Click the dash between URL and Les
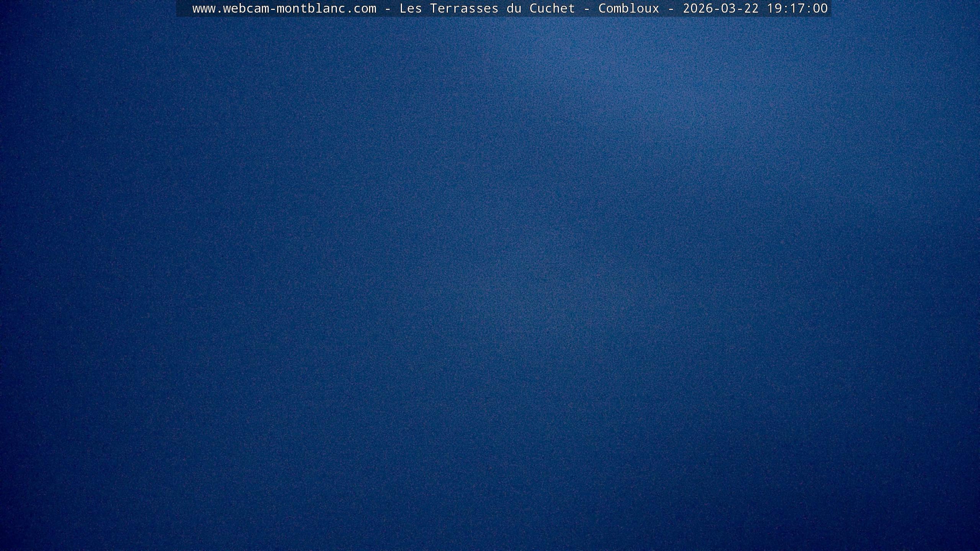The image size is (980, 551). (x=388, y=8)
